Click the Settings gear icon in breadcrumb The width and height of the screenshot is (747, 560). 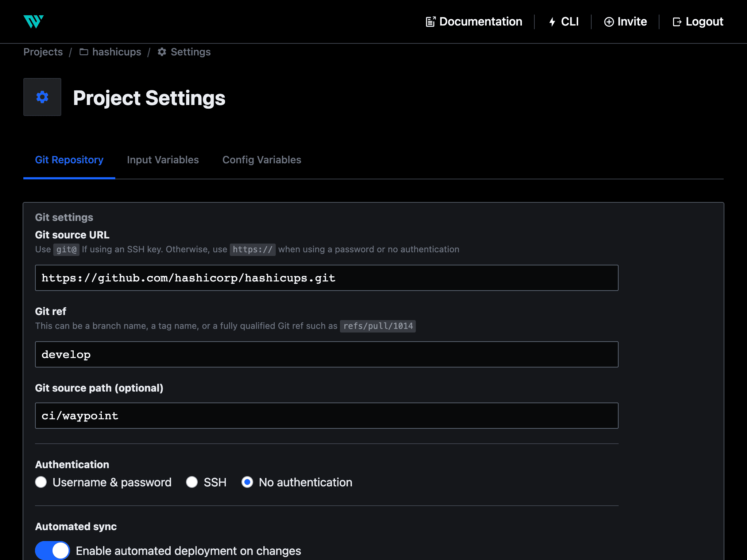[x=162, y=52]
